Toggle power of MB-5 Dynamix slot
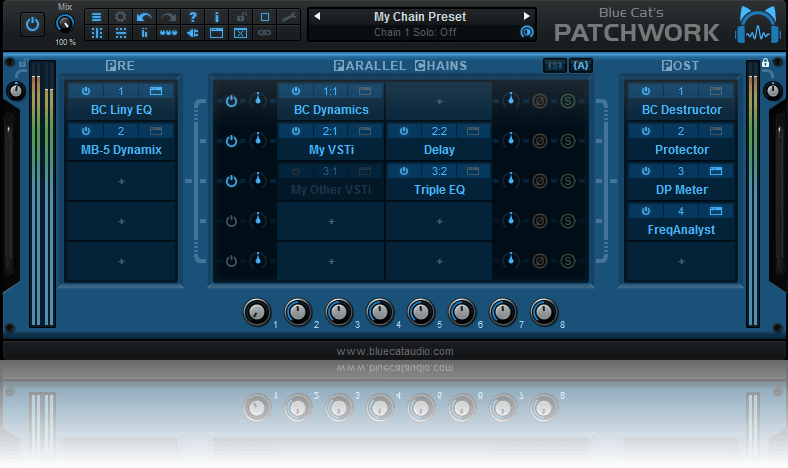This screenshot has width=788, height=468. (86, 131)
